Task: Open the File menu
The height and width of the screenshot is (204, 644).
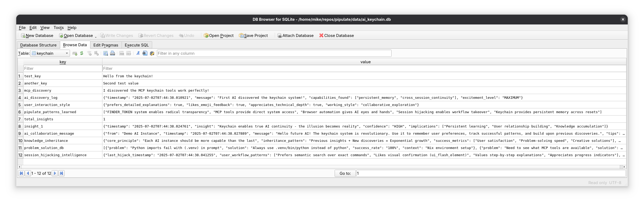Action: pyautogui.click(x=22, y=28)
